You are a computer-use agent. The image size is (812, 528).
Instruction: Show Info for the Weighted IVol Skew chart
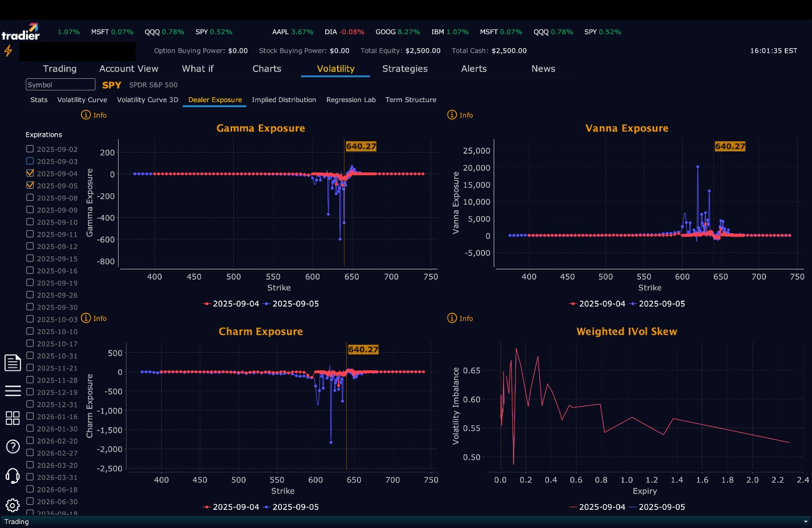pos(460,318)
